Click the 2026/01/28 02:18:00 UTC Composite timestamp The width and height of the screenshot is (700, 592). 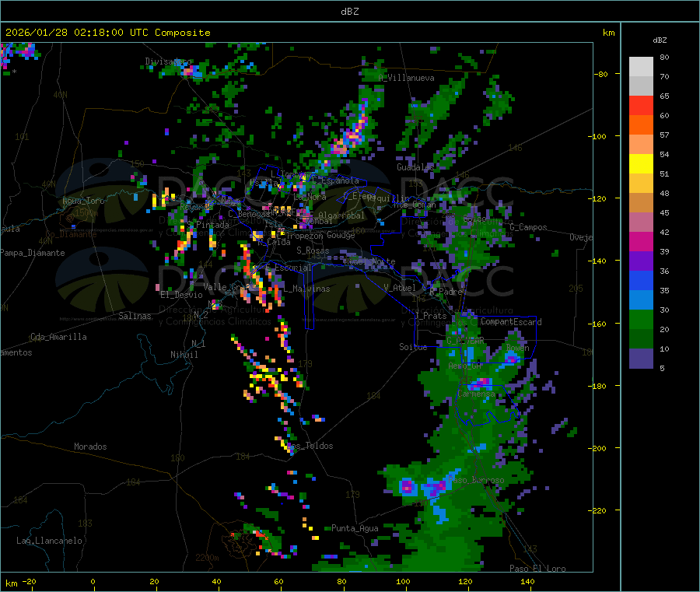(x=107, y=33)
